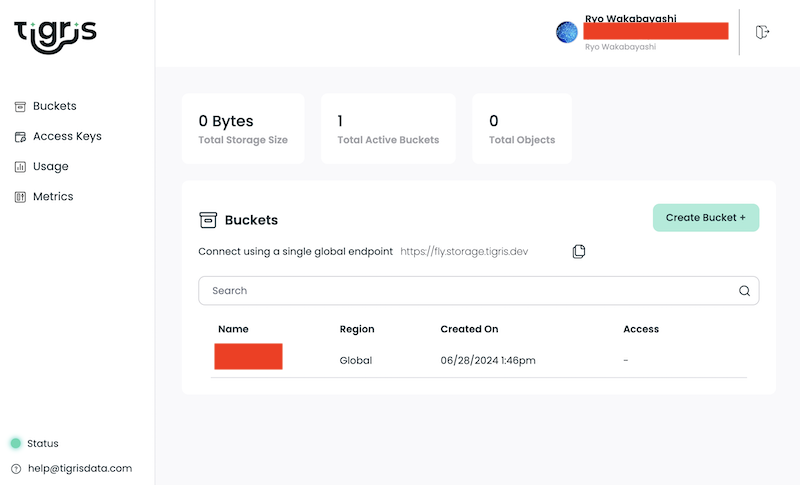Viewport: 800px width, 485px height.
Task: Focus the bucket Search field
Action: (479, 291)
